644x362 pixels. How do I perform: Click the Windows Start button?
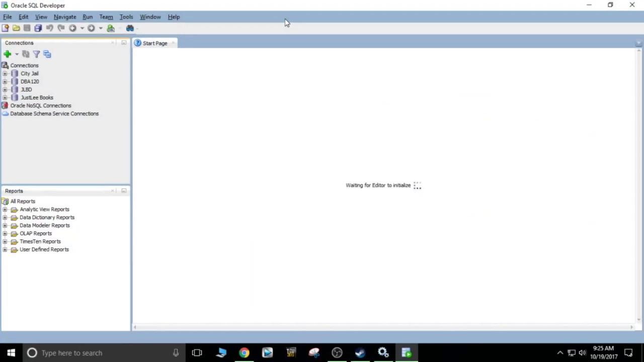coord(11,353)
